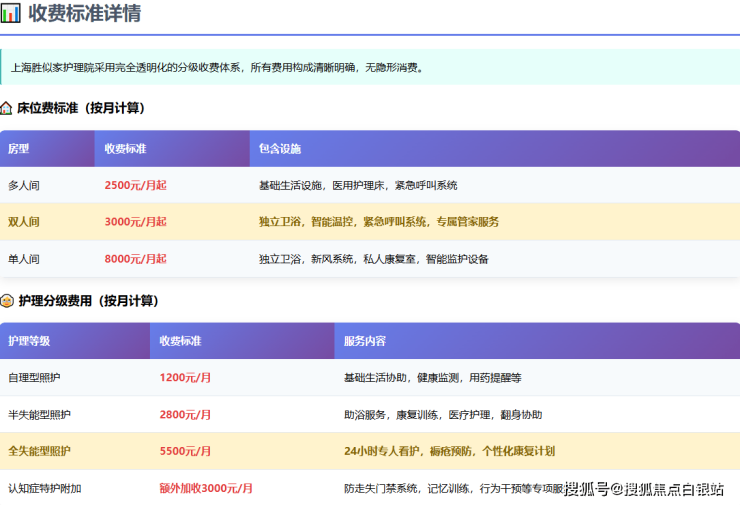The image size is (740, 505).
Task: Click the 搜狐号@搜狐焦点白银站 watermark
Action: (643, 489)
